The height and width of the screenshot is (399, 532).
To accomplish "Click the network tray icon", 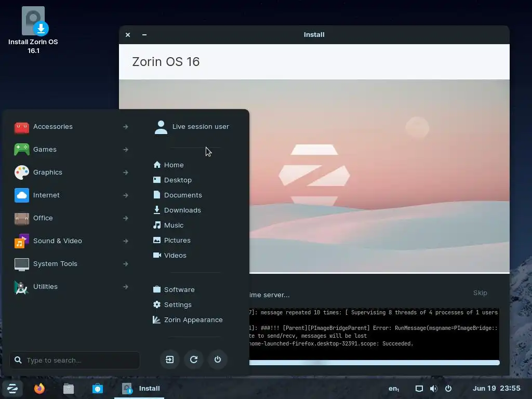I will click(419, 389).
